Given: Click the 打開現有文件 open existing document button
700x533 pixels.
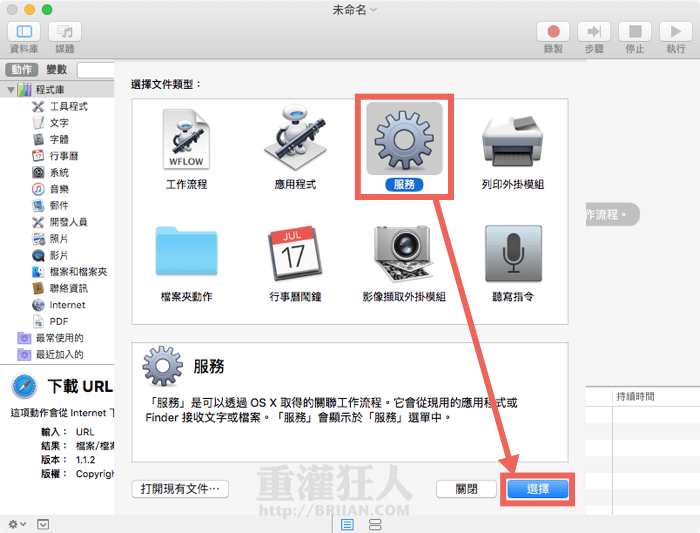Looking at the screenshot, I should [180, 489].
